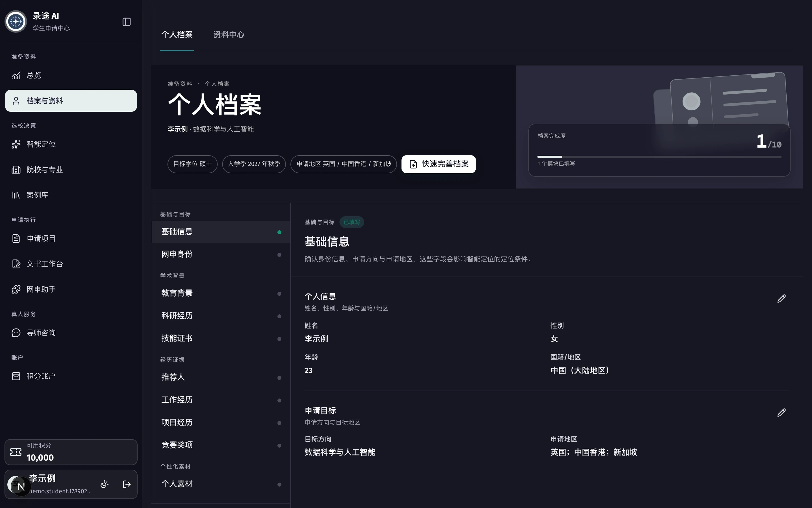Switch to the 个人档案 tab
The width and height of the screenshot is (812, 508).
tap(177, 35)
